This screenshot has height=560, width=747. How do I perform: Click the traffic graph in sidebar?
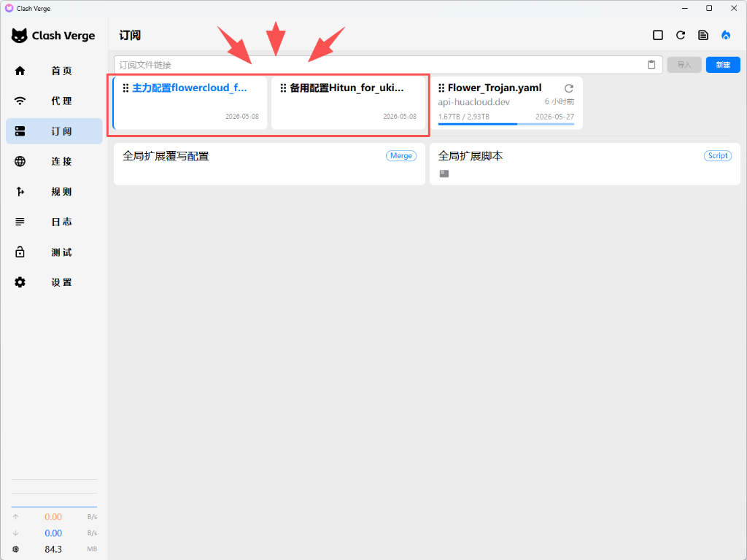pos(54,494)
